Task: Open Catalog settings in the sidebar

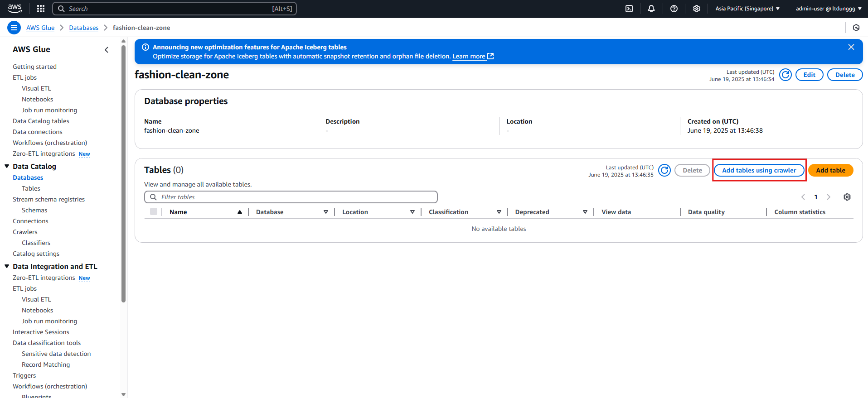Action: click(36, 254)
